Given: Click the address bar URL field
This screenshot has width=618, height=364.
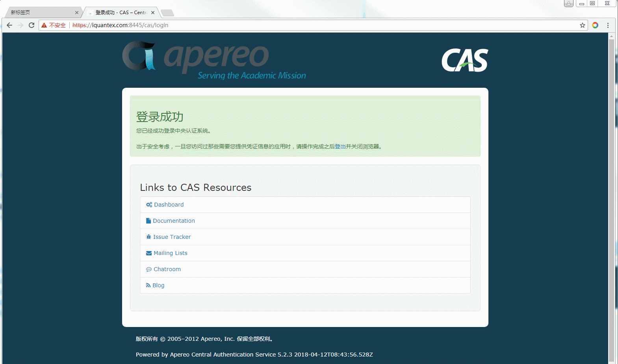Looking at the screenshot, I should pos(315,25).
